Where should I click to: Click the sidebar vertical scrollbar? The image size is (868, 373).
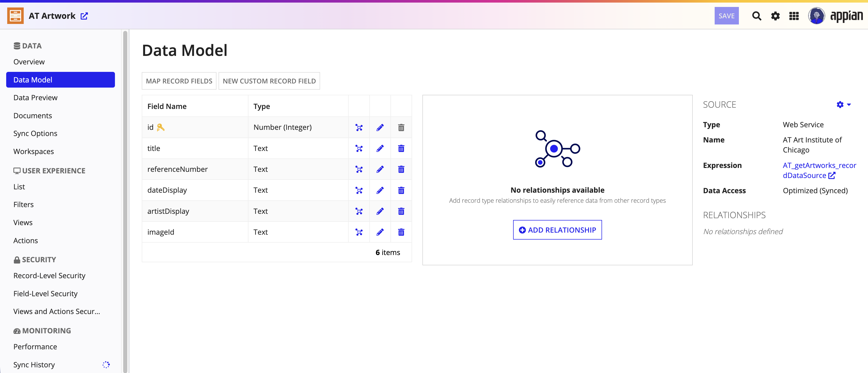point(125,201)
